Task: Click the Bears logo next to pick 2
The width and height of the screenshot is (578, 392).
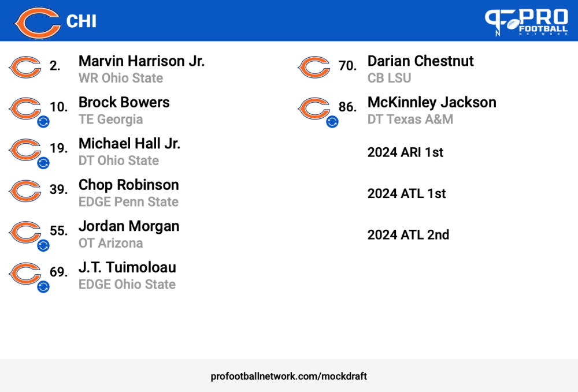Action: [25, 67]
